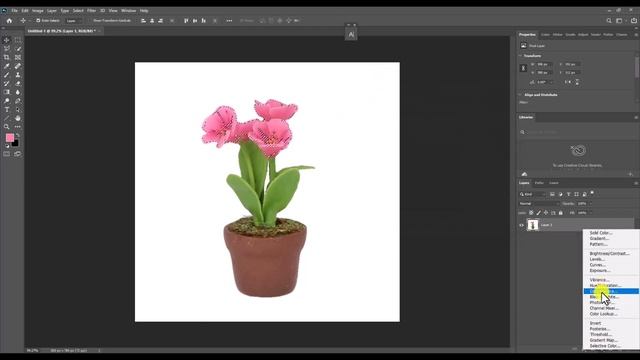
Task: Click the Layer 1 thumbnail
Action: click(x=533, y=225)
